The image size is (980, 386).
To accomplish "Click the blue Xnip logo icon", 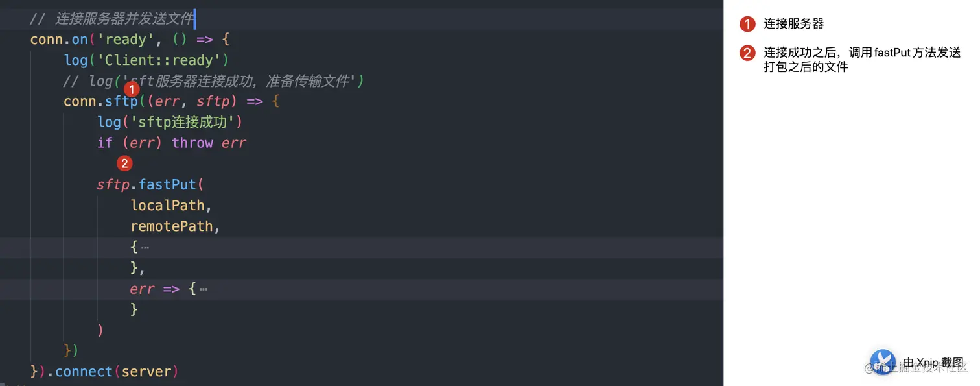I will click(x=883, y=362).
